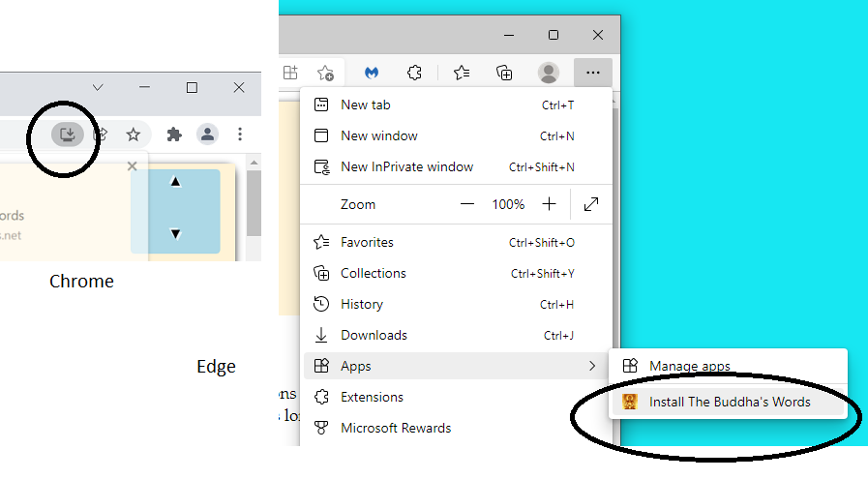Viewport: 868px width, 479px height.
Task: Click Edge's apps grid icon in address bar
Action: [x=290, y=73]
